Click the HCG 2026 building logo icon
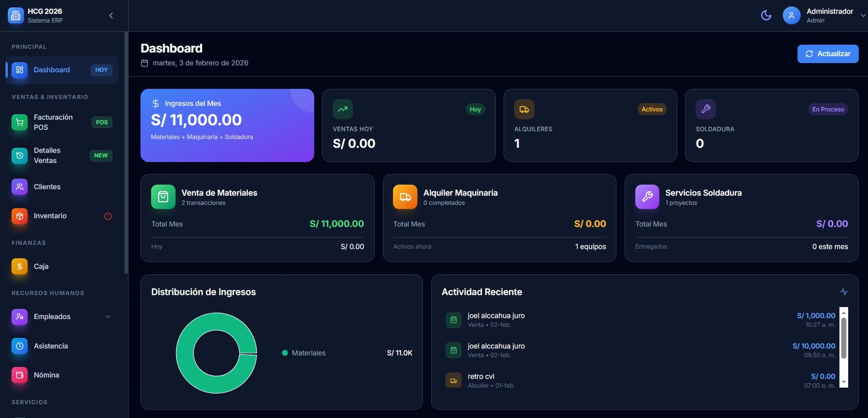868x418 pixels. [16, 16]
